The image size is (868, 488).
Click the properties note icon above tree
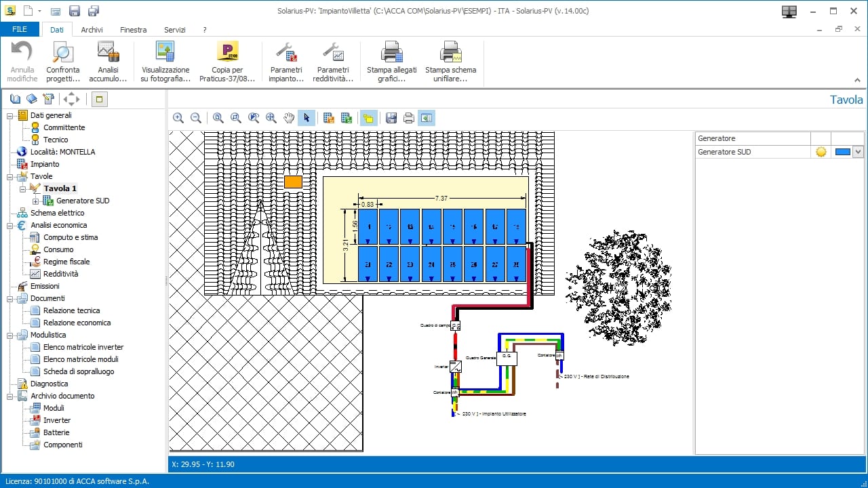click(48, 99)
